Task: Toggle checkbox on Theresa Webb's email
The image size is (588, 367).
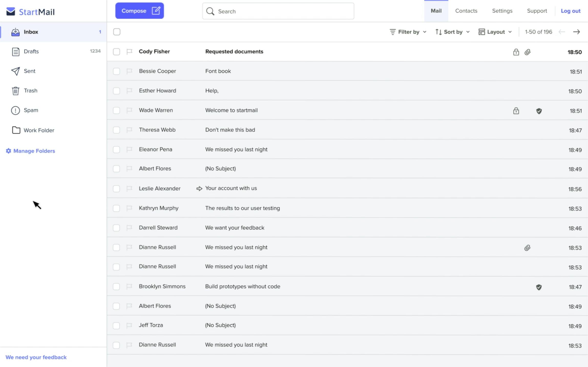Action: point(116,130)
